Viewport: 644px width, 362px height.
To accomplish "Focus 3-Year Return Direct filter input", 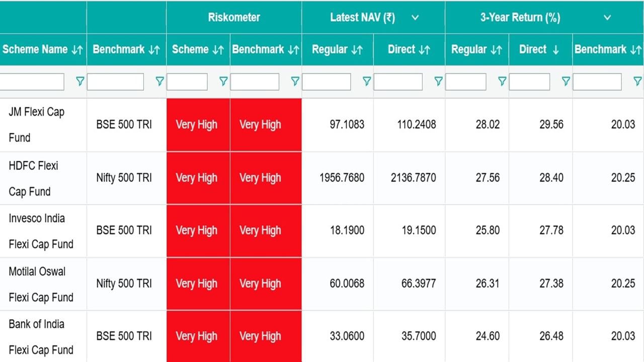I will tap(529, 81).
